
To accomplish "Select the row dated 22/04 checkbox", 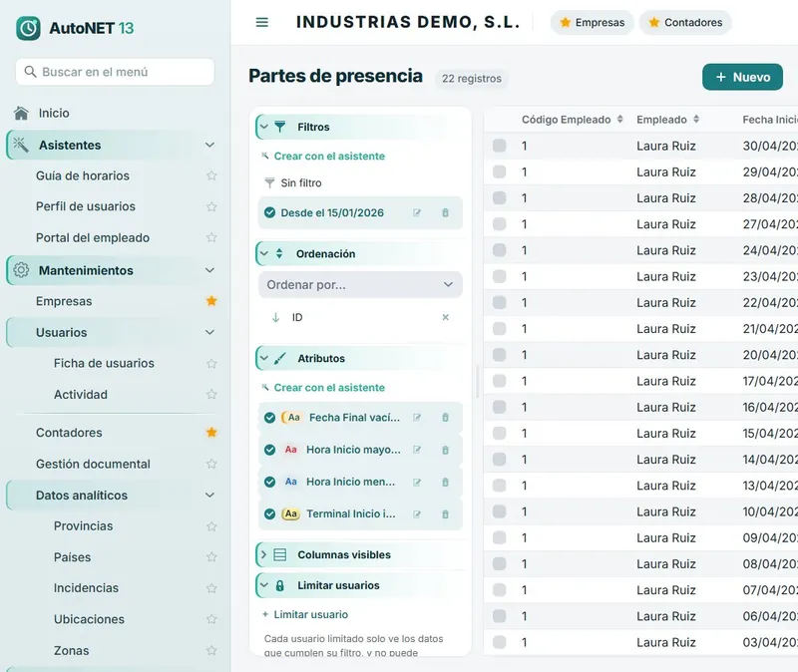I will click(x=500, y=303).
